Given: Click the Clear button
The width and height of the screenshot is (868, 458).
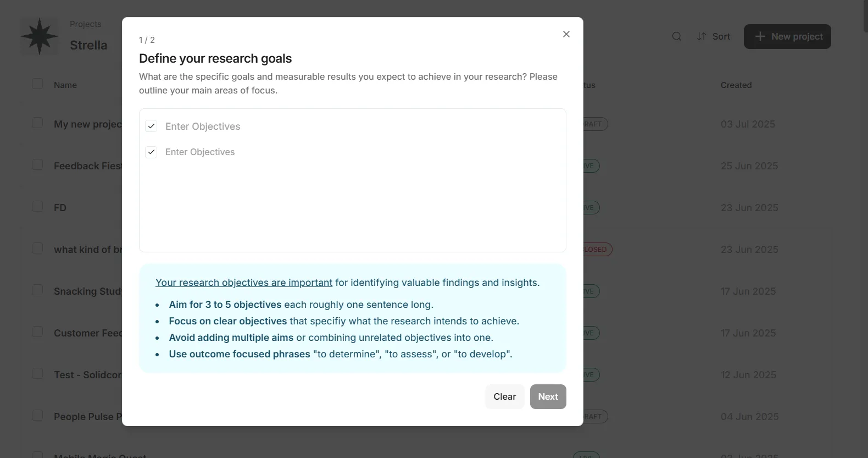Looking at the screenshot, I should point(504,396).
